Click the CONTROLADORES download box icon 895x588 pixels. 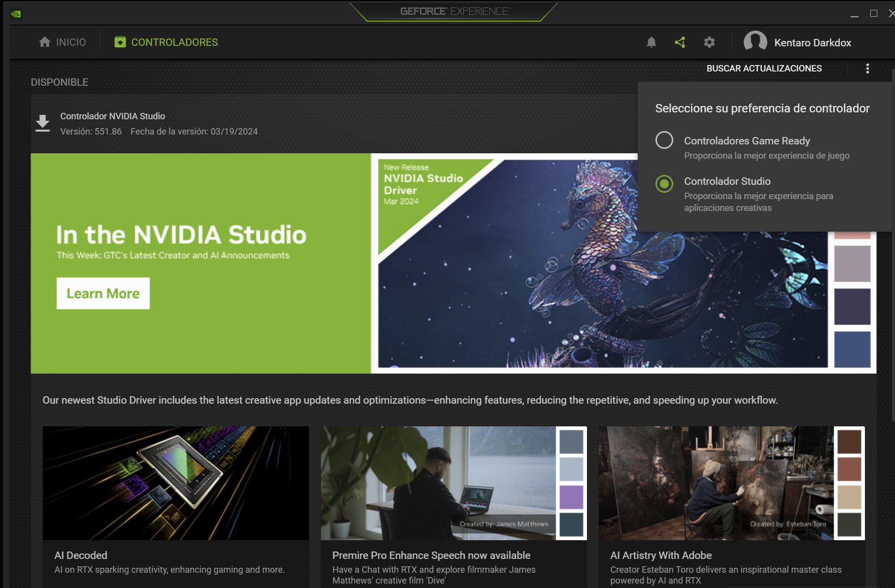pos(120,42)
